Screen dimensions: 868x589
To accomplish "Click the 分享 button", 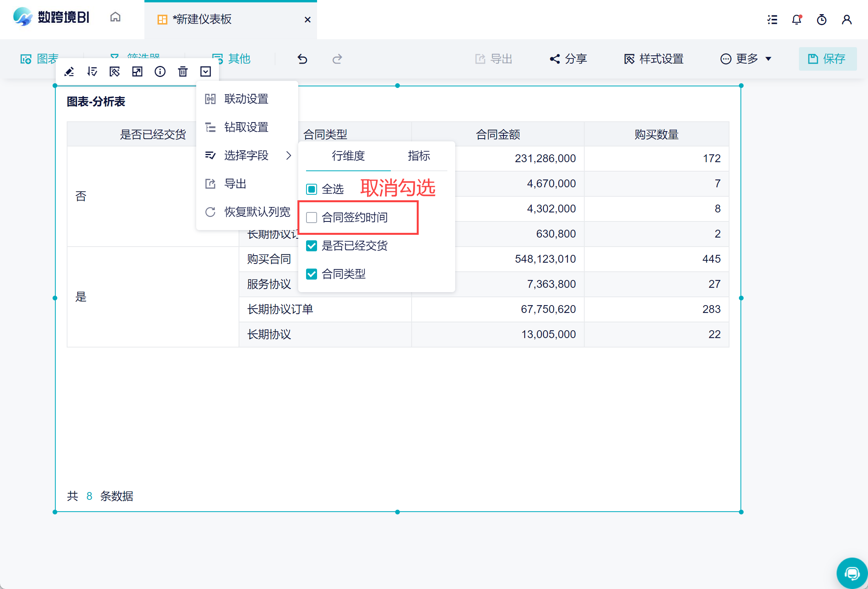I will (568, 59).
